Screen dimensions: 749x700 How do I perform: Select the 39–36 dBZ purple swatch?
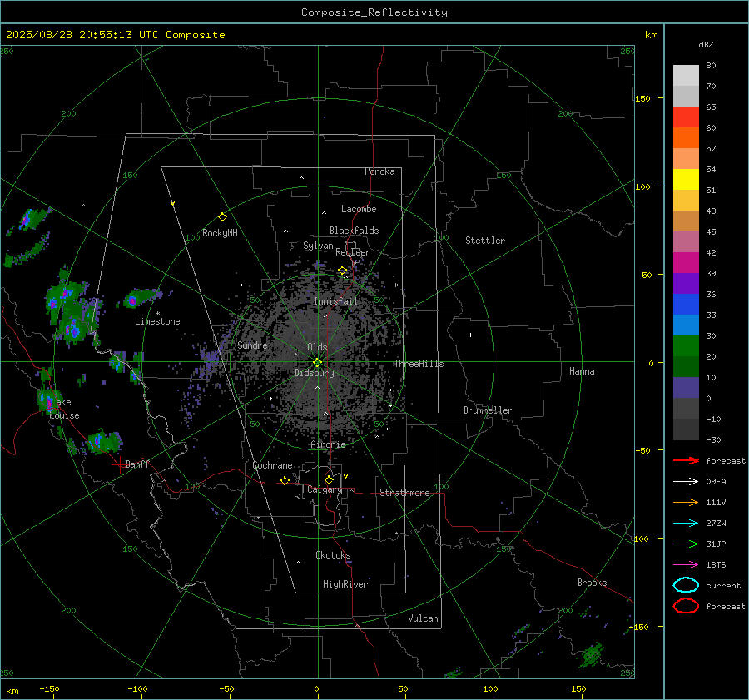coord(686,283)
